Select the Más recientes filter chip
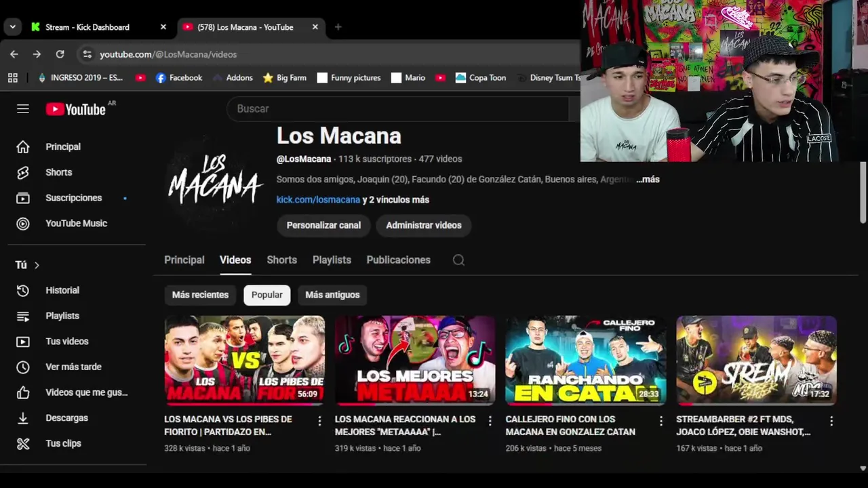Screen dimensions: 868x488 point(200,295)
